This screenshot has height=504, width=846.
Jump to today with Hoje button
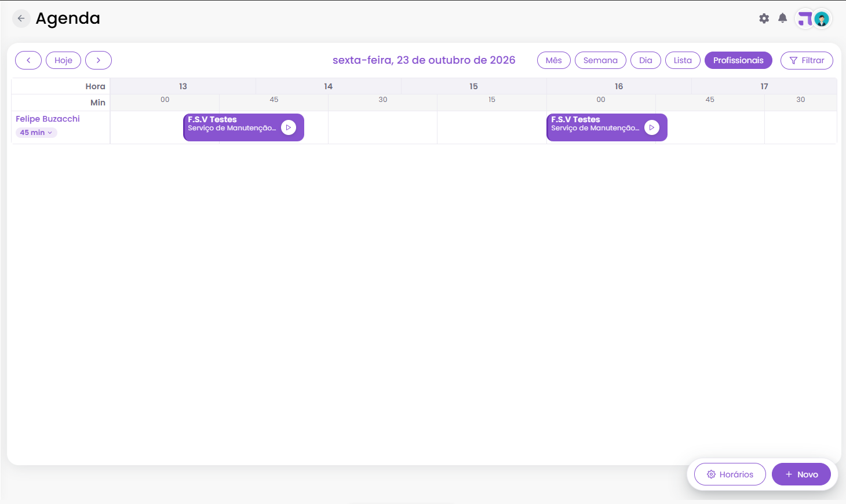click(63, 60)
